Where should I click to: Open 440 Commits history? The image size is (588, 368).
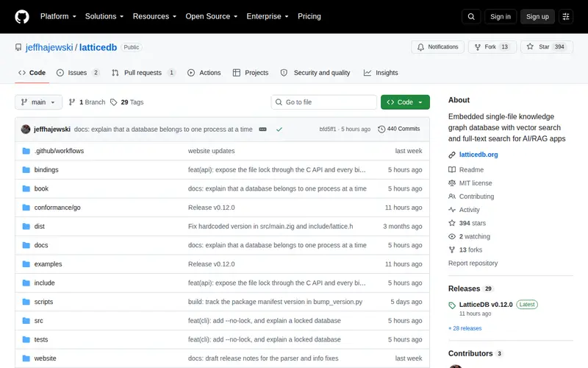[x=399, y=129]
